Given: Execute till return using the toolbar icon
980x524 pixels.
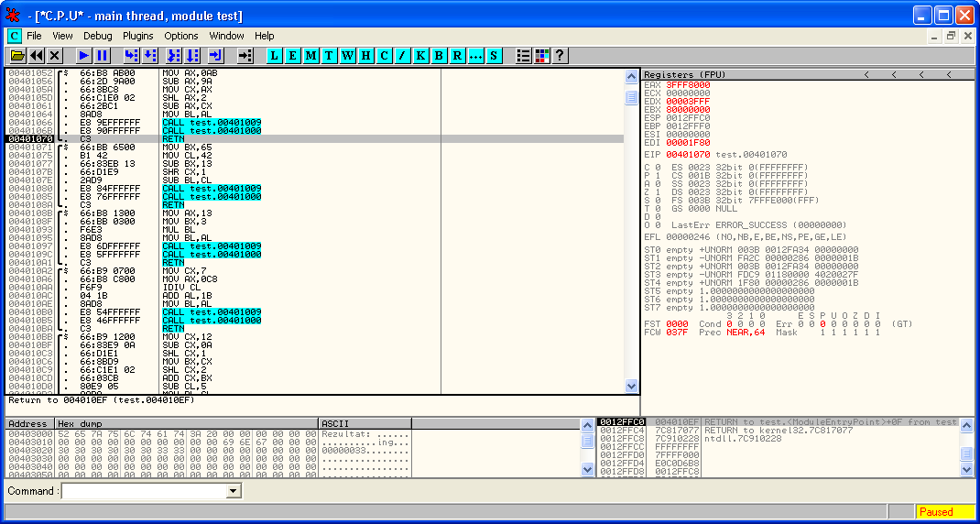Looking at the screenshot, I should pos(216,56).
